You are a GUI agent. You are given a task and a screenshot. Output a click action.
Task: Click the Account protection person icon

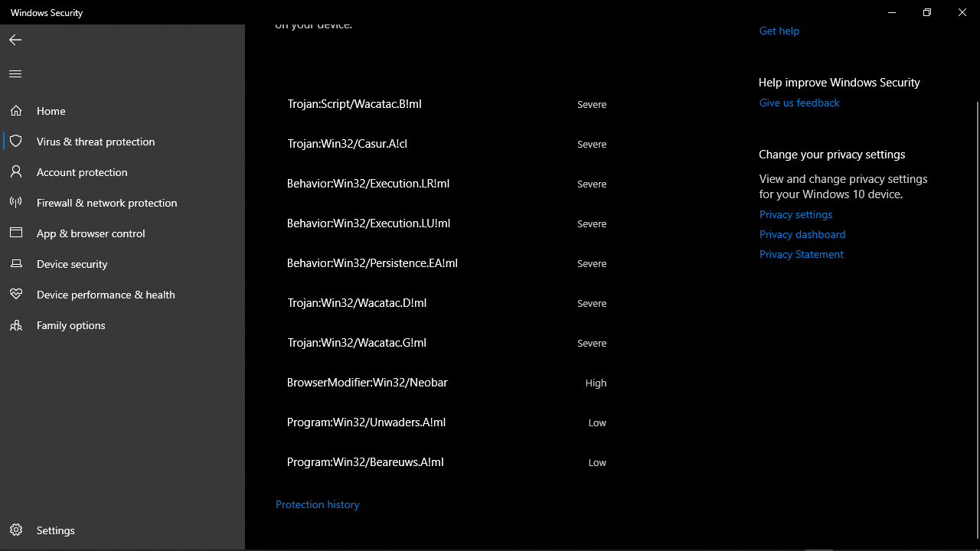pyautogui.click(x=16, y=172)
